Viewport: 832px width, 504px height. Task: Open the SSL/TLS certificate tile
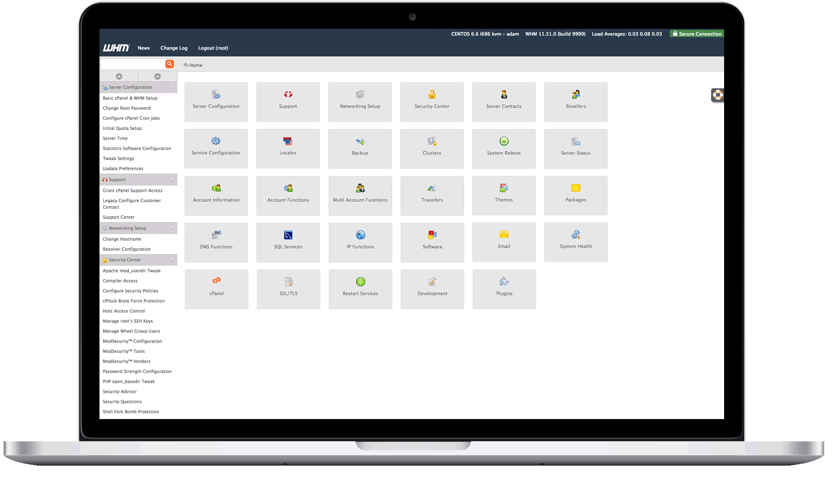click(289, 289)
